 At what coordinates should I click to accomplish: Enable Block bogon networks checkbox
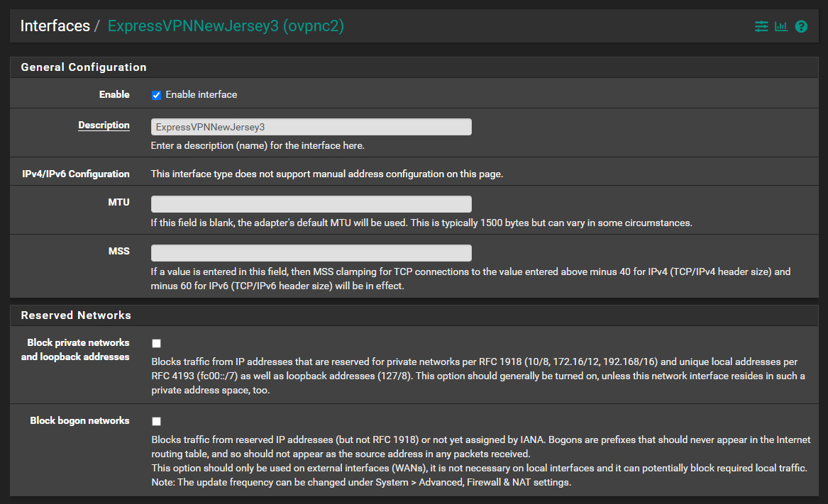click(x=156, y=421)
